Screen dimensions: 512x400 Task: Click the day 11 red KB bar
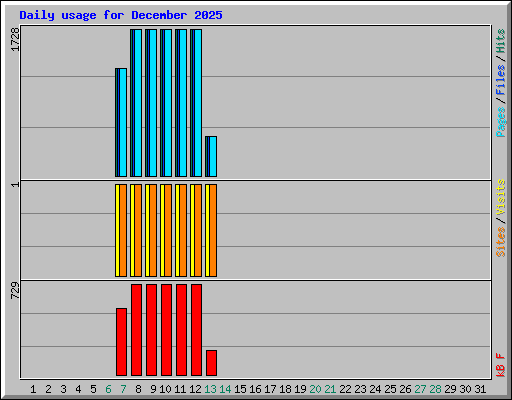pyautogui.click(x=181, y=330)
